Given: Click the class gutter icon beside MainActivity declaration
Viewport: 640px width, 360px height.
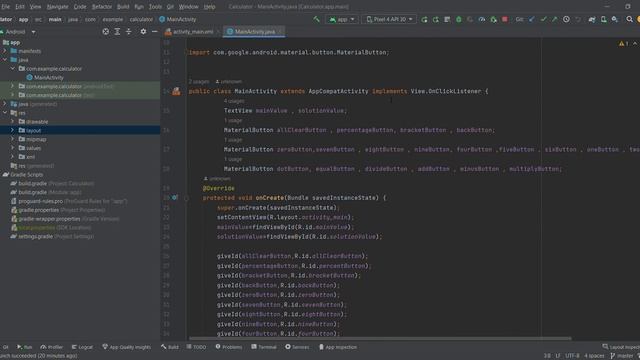Looking at the screenshot, I should pos(176,91).
